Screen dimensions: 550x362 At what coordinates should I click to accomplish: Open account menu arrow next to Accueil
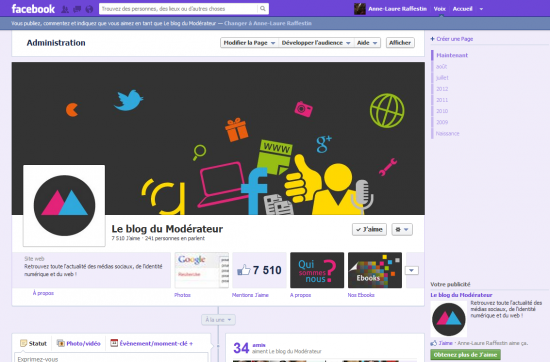pos(481,9)
